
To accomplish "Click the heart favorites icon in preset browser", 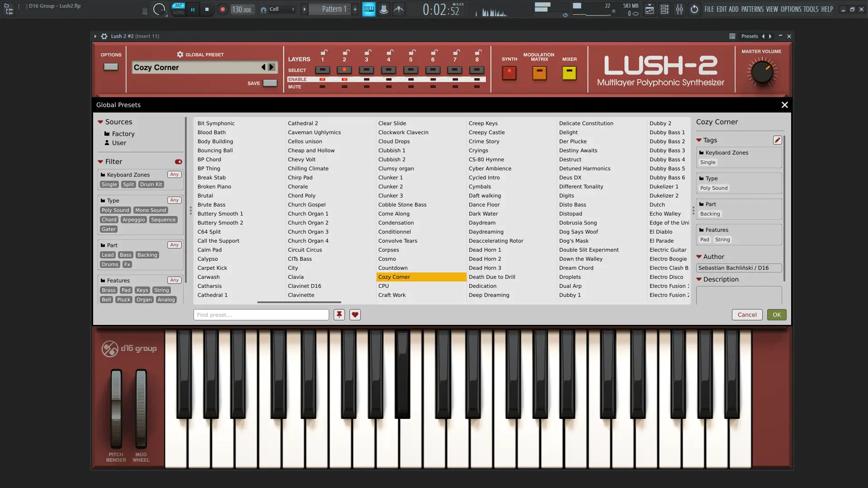I will point(354,314).
